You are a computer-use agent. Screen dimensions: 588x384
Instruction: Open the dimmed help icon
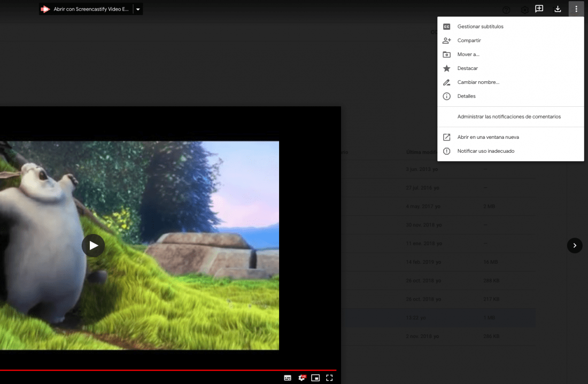(x=506, y=10)
